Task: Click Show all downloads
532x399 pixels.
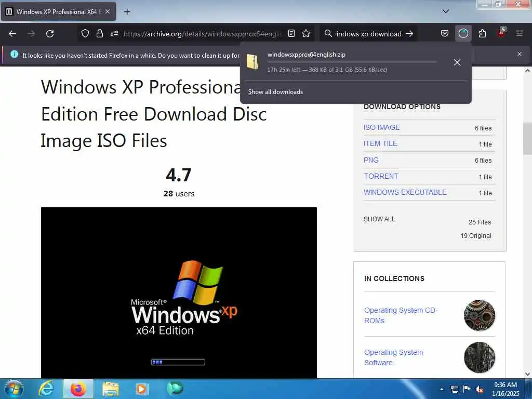Action: click(x=275, y=92)
